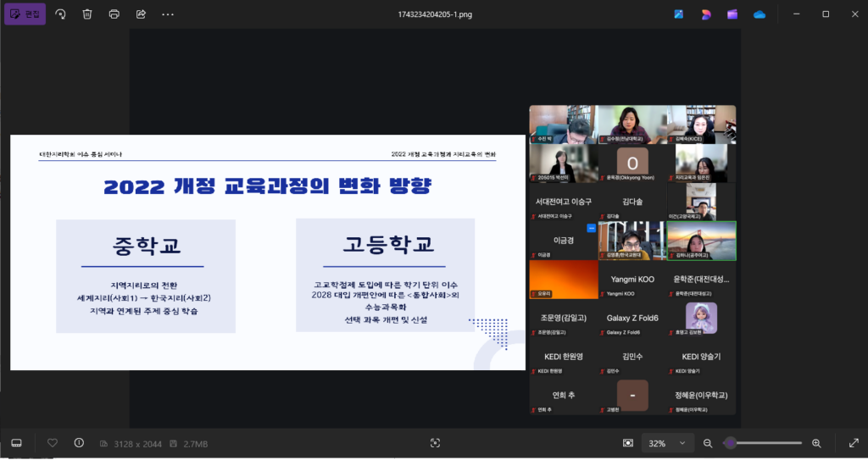Viewport: 868px width, 460px height.
Task: Click the '조문영(감일고)' participant tile
Action: [564, 319]
